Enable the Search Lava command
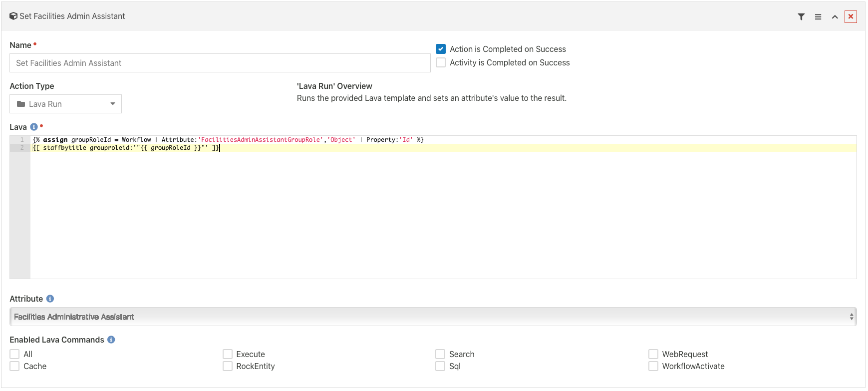 tap(440, 354)
